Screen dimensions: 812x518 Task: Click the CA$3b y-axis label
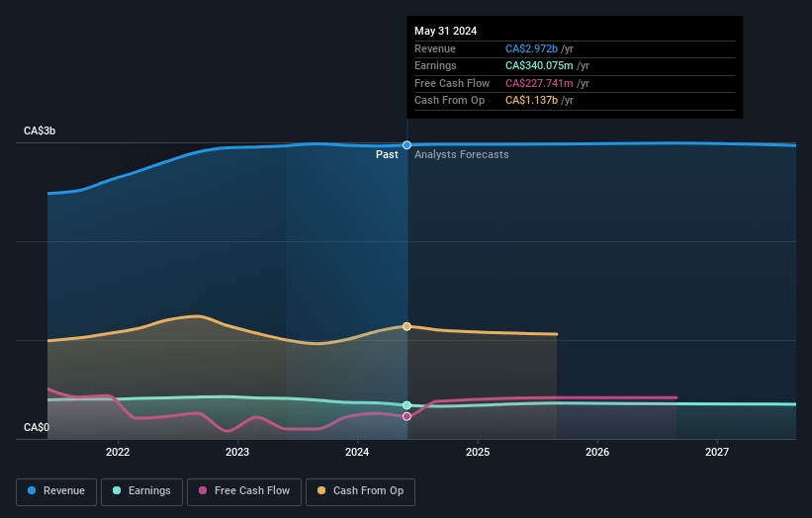coord(40,130)
